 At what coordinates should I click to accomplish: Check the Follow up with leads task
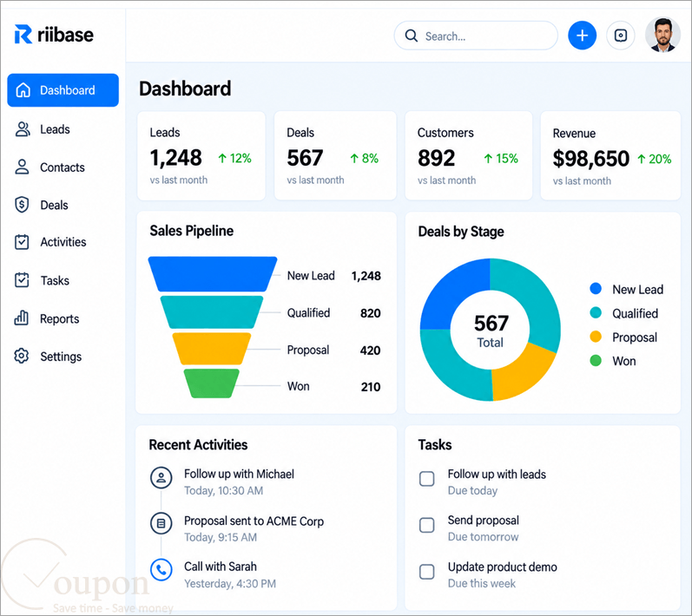pos(427,478)
